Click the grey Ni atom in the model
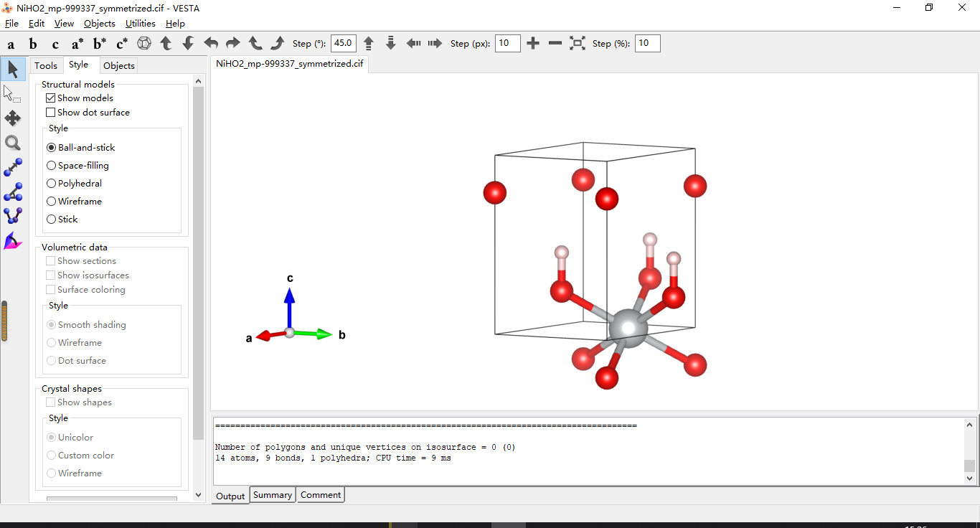This screenshot has height=528, width=980. click(x=628, y=329)
